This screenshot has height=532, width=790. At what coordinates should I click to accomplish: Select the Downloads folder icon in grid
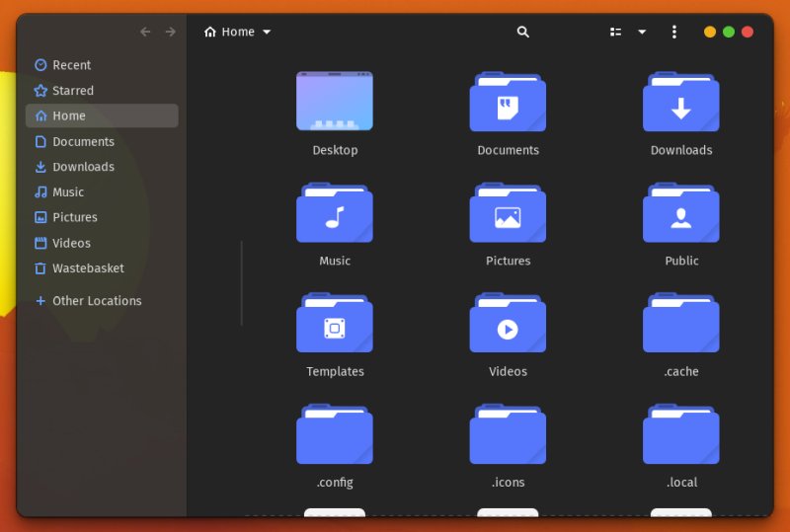[x=681, y=102]
